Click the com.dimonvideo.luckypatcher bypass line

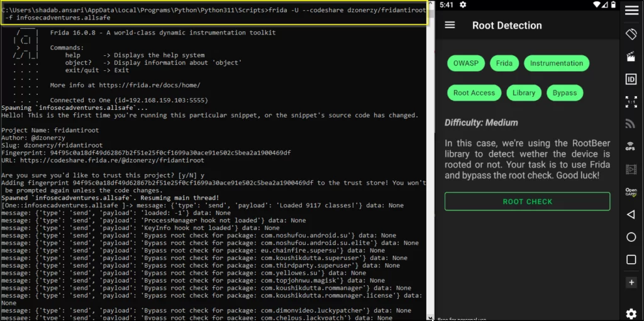click(x=206, y=310)
